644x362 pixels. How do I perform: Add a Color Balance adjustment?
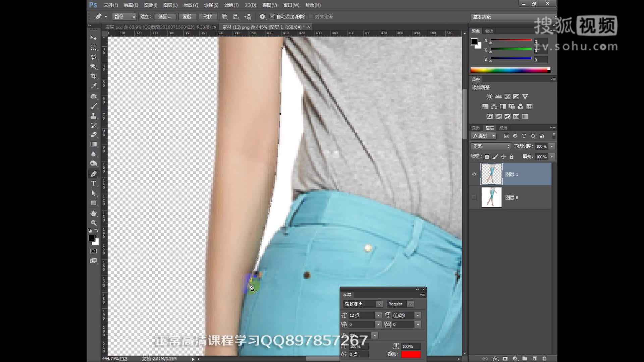pyautogui.click(x=494, y=107)
